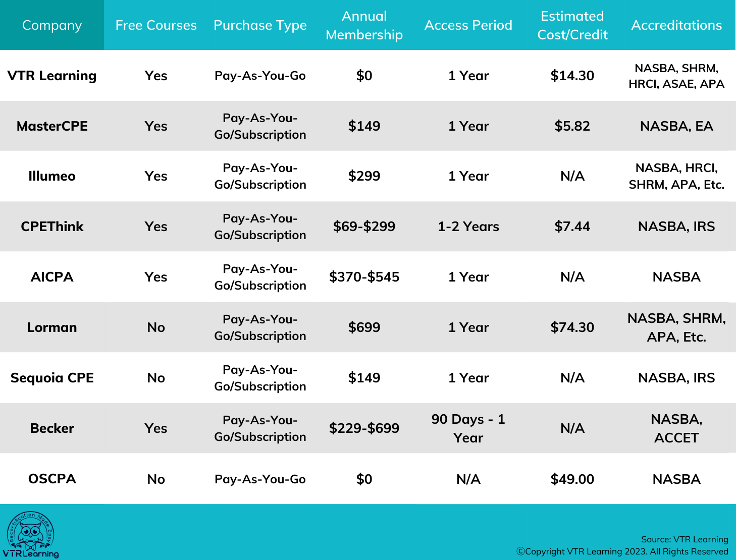Click the Accreditations column header
The width and height of the screenshot is (736, 560).
click(676, 25)
